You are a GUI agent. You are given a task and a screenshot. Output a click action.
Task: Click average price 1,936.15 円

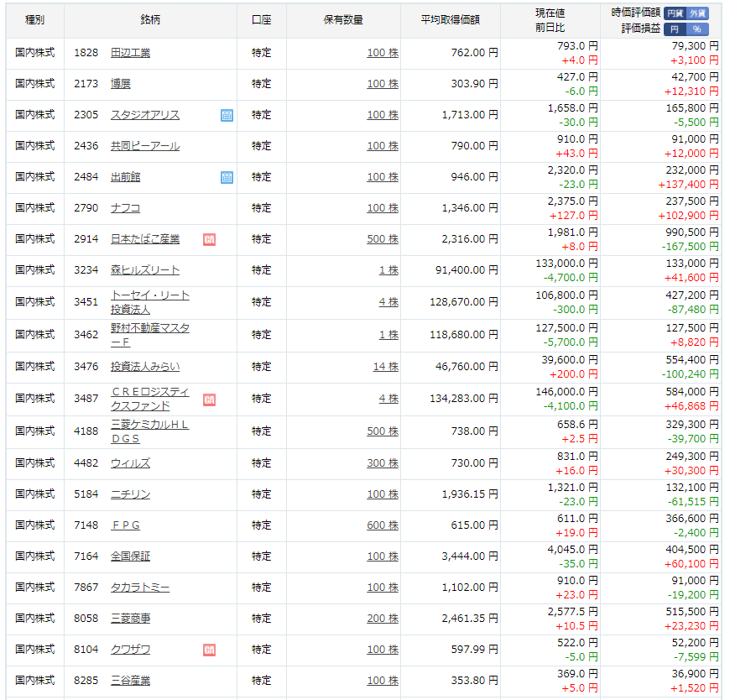470,494
